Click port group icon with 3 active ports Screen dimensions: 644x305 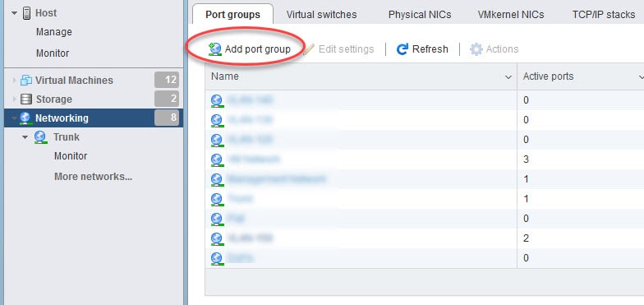(x=217, y=159)
